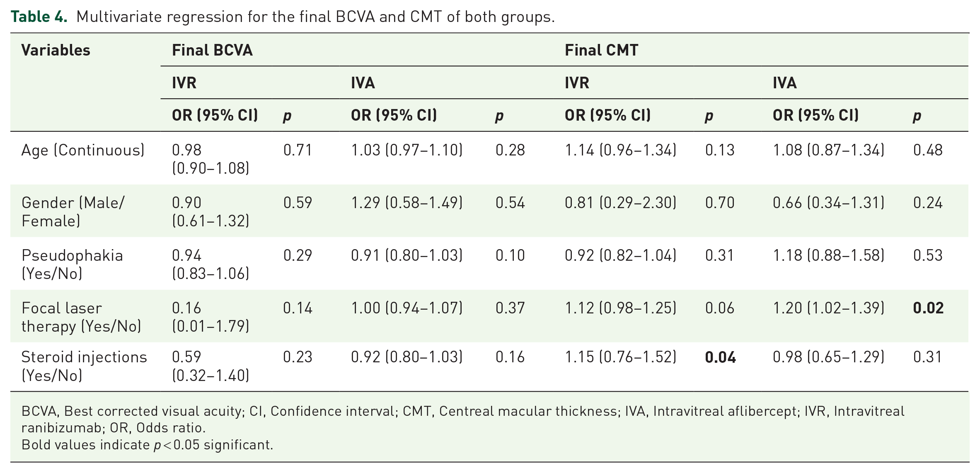The width and height of the screenshot is (980, 473).
Task: Click the abbreviations footnote starting with BCVA
Action: 463,419
